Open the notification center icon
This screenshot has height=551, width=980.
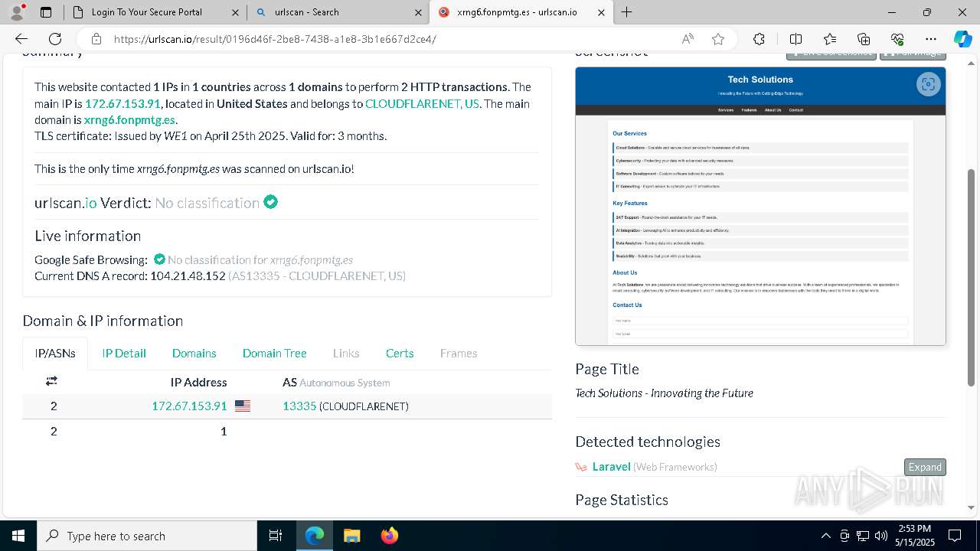pyautogui.click(x=955, y=536)
